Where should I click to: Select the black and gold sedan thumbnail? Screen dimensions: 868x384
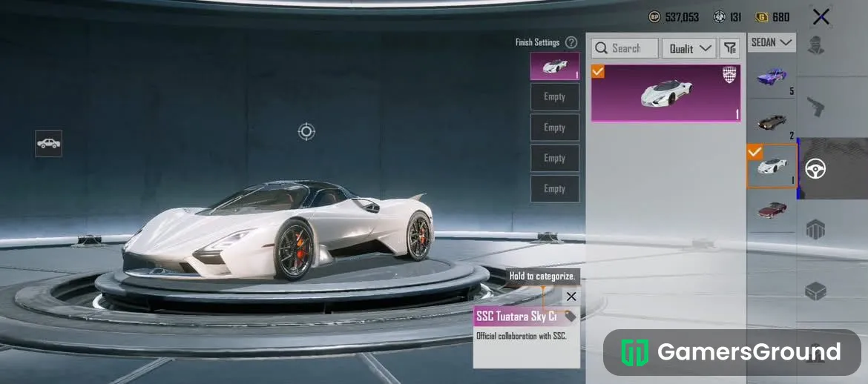772,121
